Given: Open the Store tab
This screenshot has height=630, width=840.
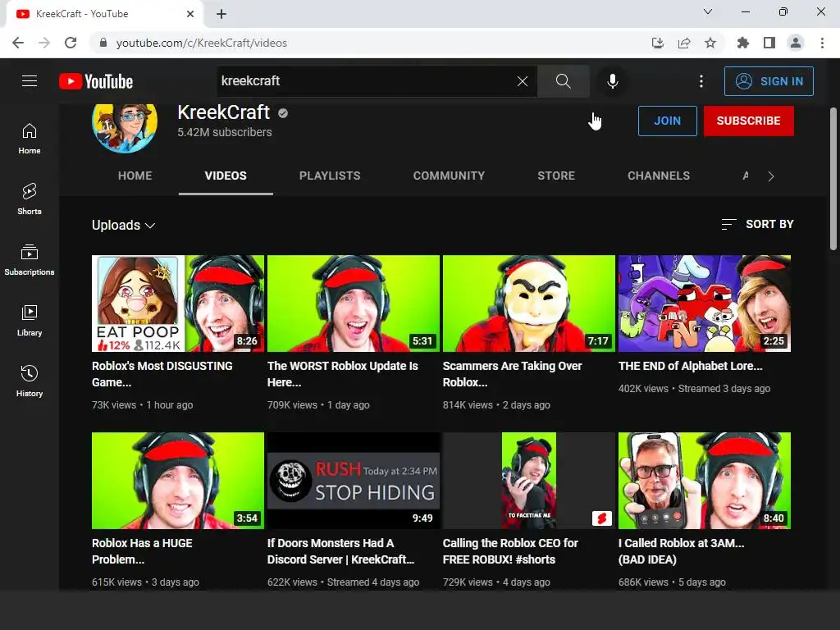Looking at the screenshot, I should (x=556, y=176).
